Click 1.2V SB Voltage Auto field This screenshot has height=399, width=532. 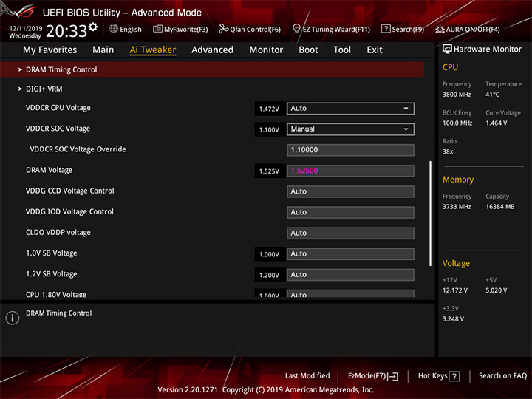click(x=350, y=274)
